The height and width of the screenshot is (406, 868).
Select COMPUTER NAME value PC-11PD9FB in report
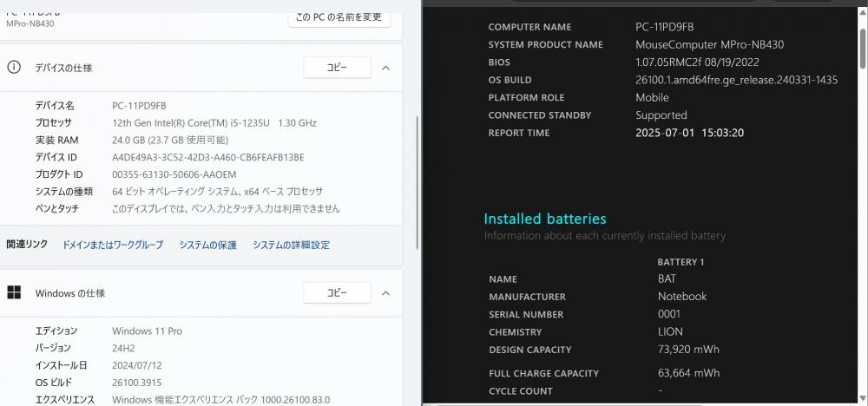(664, 27)
